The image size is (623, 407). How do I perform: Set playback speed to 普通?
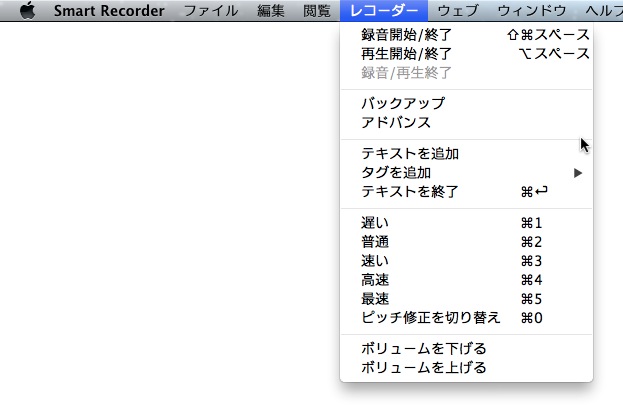tap(466, 242)
